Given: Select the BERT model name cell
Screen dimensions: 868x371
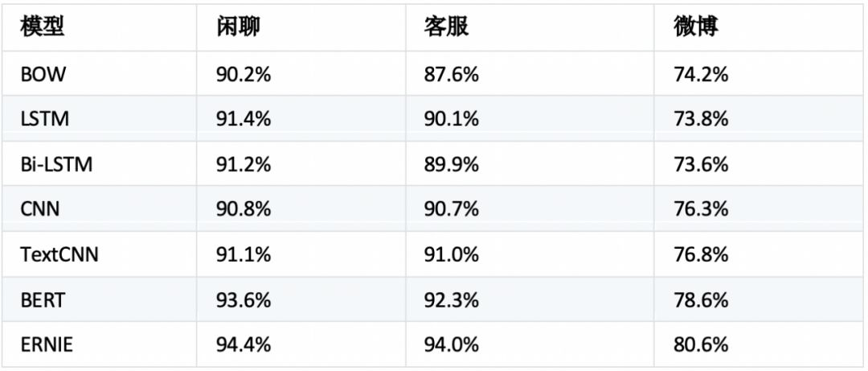Looking at the screenshot, I should pos(43,300).
